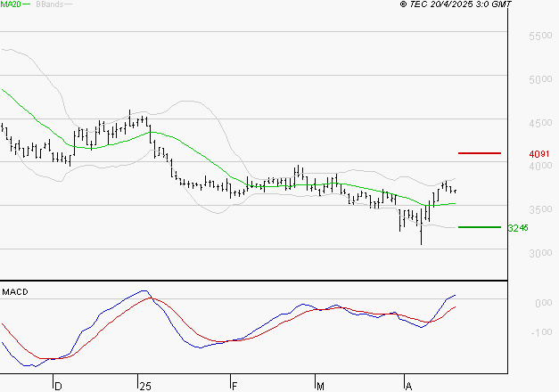Click the 4091 resistance price label
Image resolution: width=559 pixels, height=392 pixels.
pyautogui.click(x=538, y=154)
